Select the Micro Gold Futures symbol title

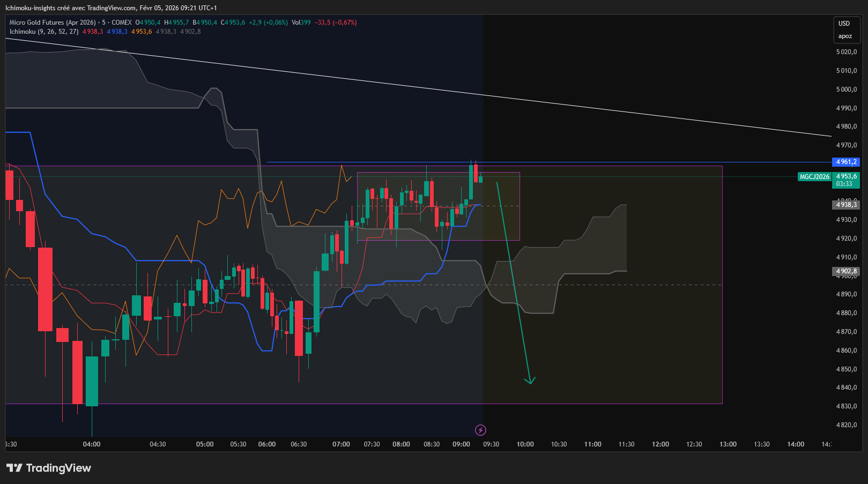click(x=53, y=23)
